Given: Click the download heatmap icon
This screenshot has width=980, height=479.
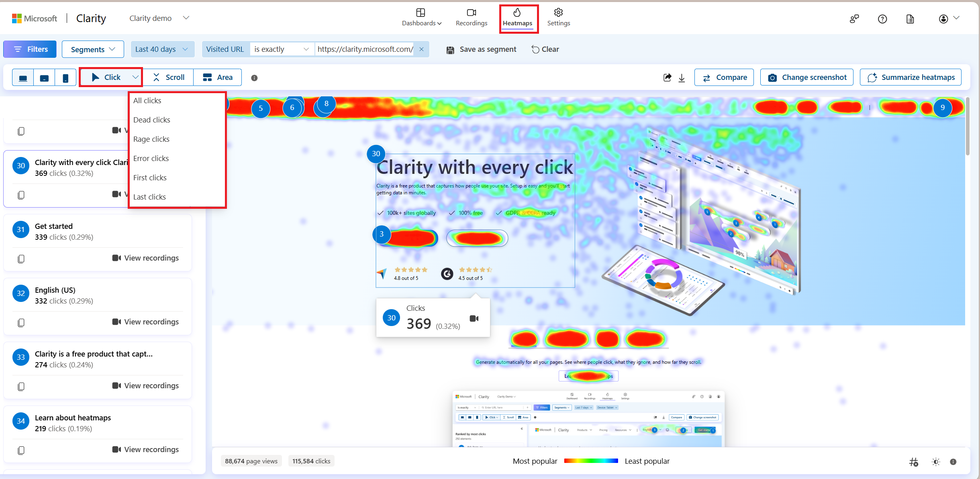Looking at the screenshot, I should point(682,77).
